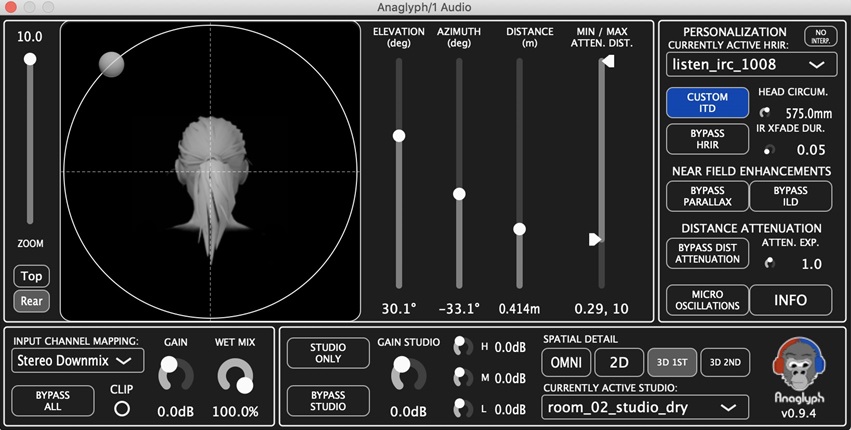The height and width of the screenshot is (430, 851).
Task: Toggle BYPASS STUDIO
Action: (328, 401)
